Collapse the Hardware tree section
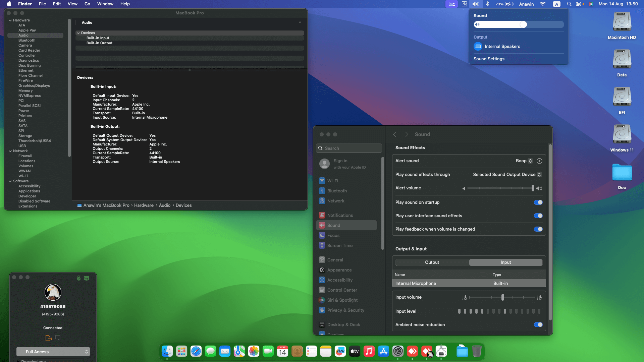644x362 pixels. point(10,20)
